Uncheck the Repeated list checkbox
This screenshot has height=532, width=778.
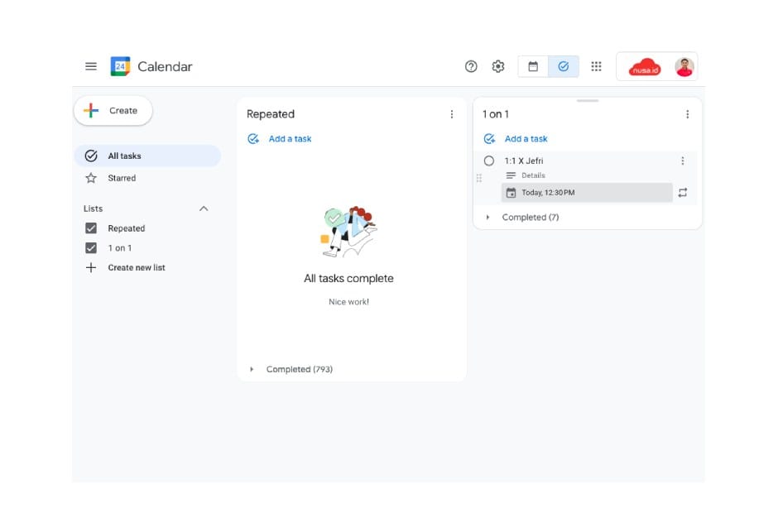coord(91,228)
